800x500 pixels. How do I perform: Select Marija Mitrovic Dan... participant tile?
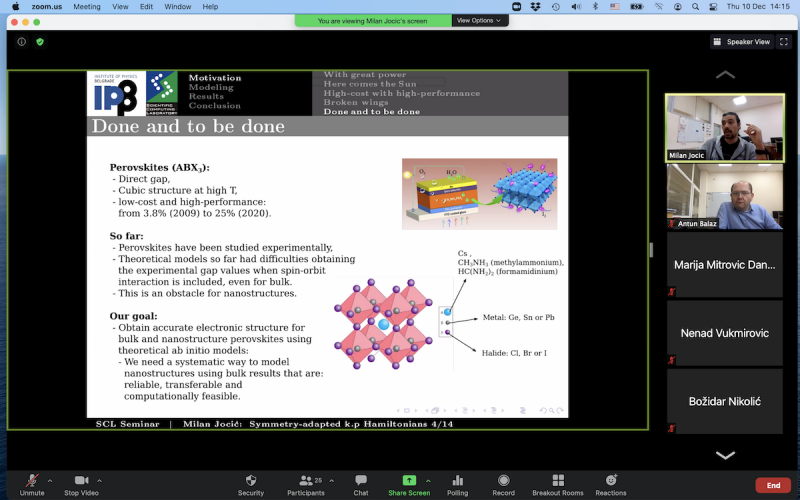(x=724, y=265)
